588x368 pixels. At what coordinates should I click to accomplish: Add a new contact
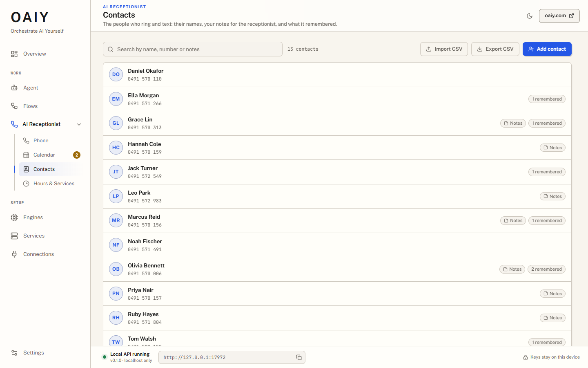pos(547,49)
